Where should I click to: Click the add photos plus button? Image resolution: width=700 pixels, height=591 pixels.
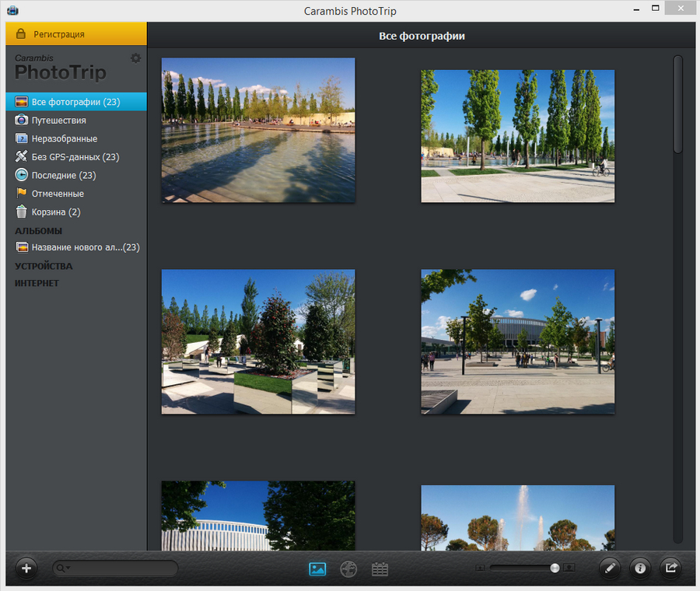(26, 568)
